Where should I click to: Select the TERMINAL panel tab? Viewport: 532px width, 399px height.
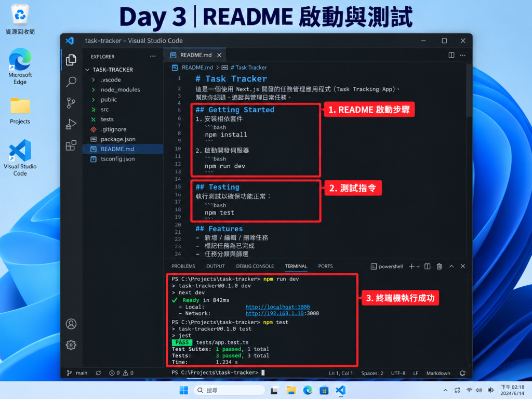296,267
